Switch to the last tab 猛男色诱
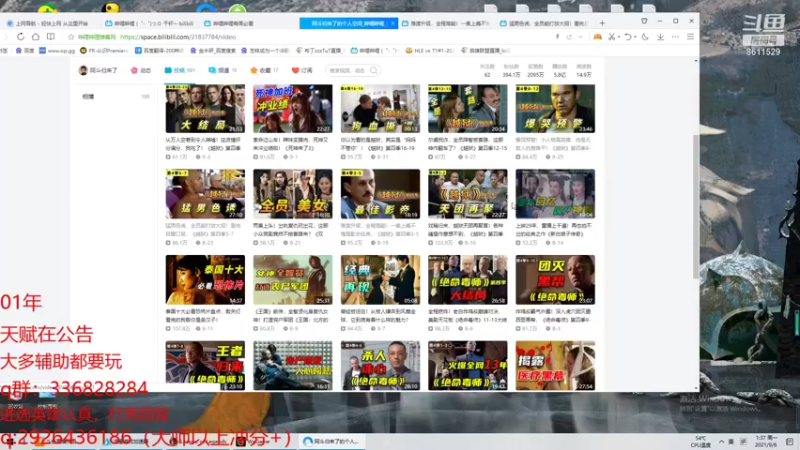The height and width of the screenshot is (450, 800). click(544, 23)
